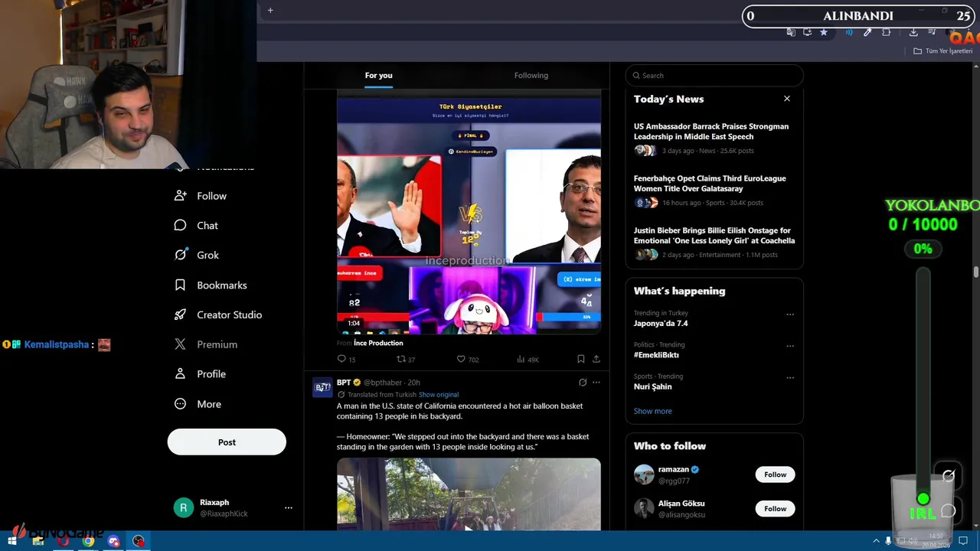Open Justin Bieber Coachella news story
This screenshot has width=980, height=551.
click(x=714, y=243)
